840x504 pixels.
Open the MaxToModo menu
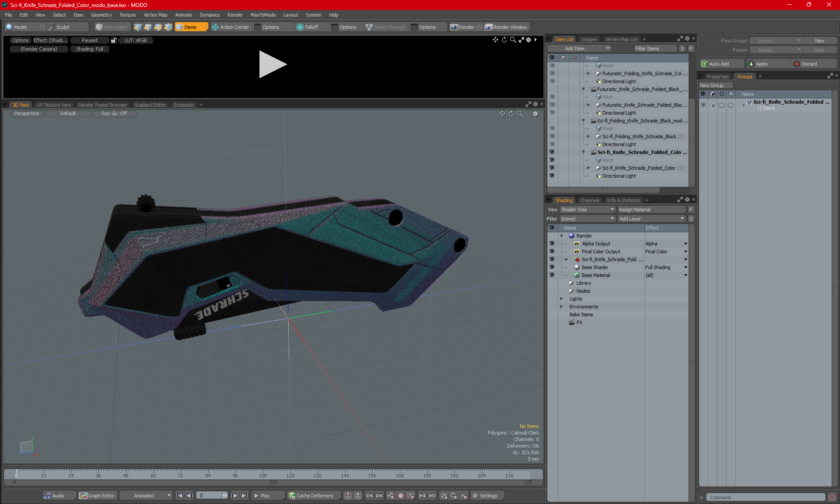[x=263, y=15]
